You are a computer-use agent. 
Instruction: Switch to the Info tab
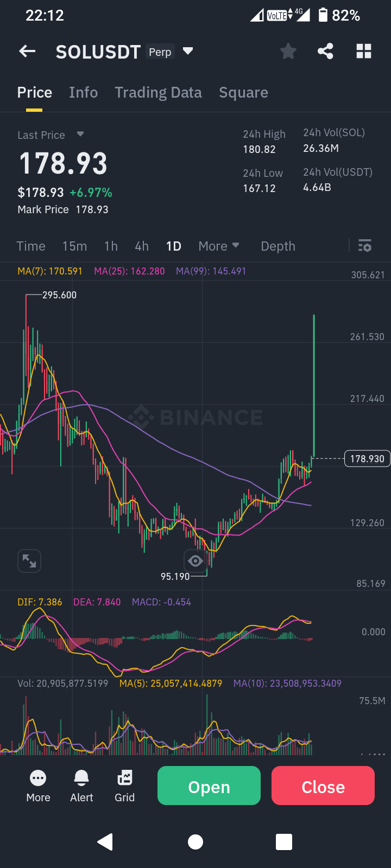[x=84, y=92]
